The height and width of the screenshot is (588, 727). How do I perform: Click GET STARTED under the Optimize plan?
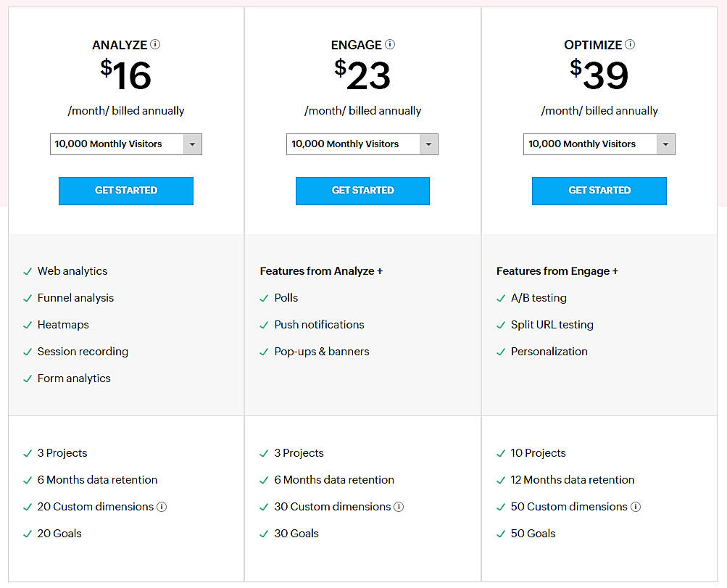point(599,191)
